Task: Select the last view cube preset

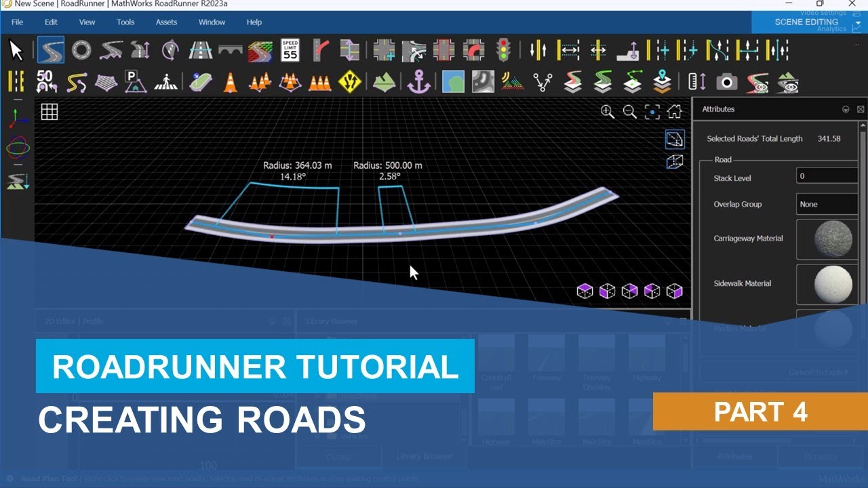Action: [674, 291]
